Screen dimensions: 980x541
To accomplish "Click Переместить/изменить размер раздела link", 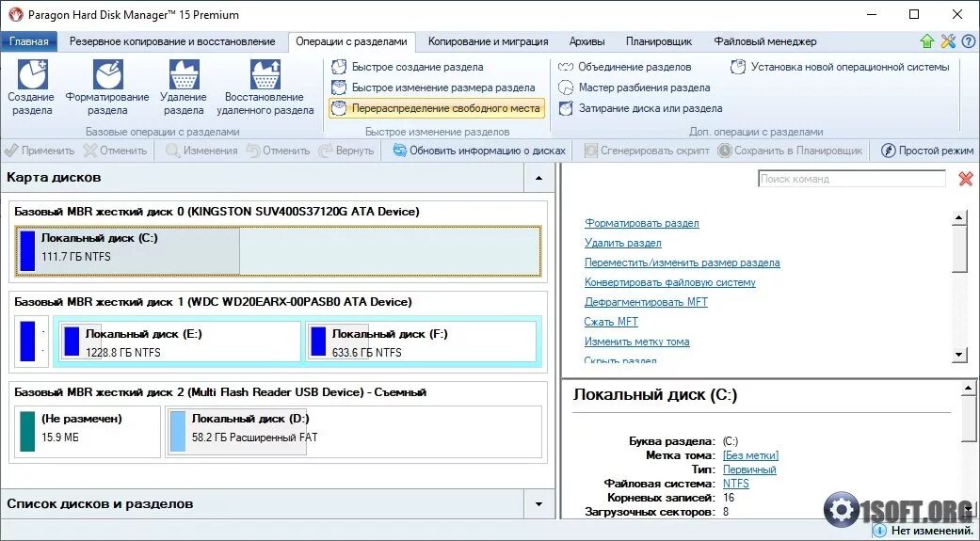I will (682, 263).
